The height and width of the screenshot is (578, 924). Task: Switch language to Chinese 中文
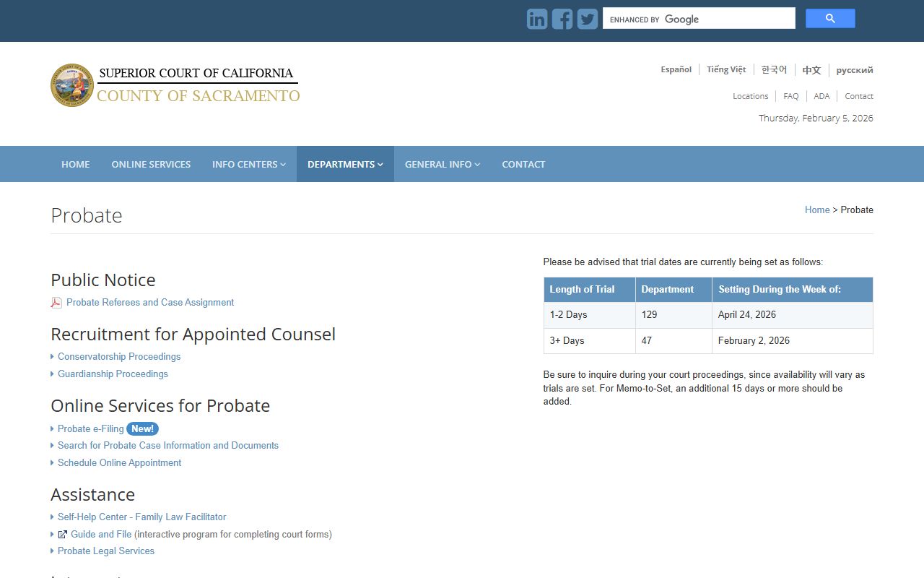click(x=812, y=70)
